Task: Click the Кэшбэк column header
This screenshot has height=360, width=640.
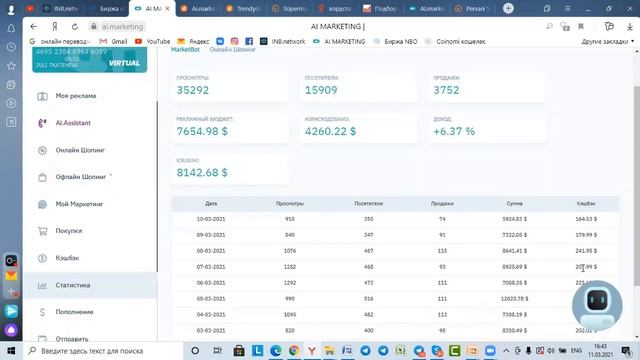Action: click(586, 203)
